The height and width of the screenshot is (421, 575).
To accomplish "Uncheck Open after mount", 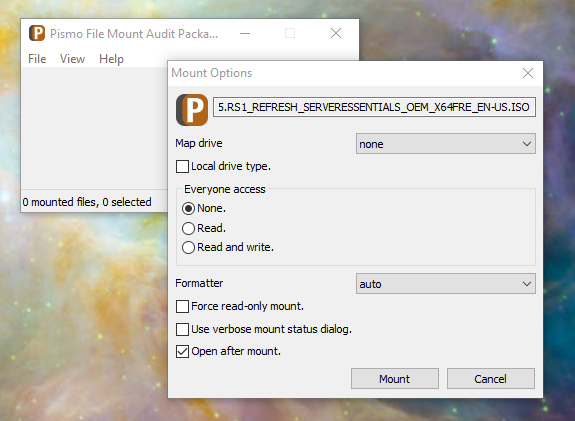I will tap(182, 351).
